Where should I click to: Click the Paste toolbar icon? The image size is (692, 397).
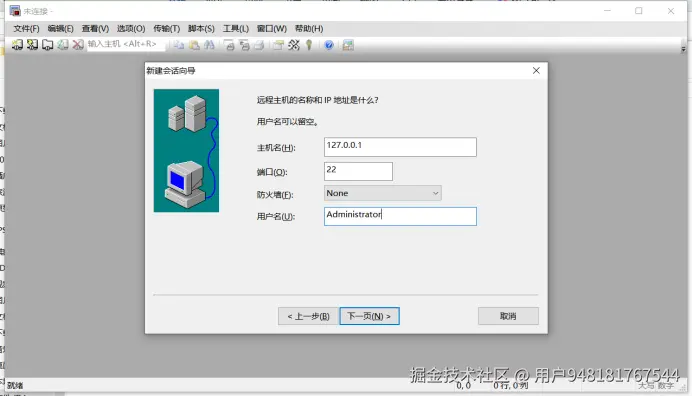pyautogui.click(x=194, y=45)
